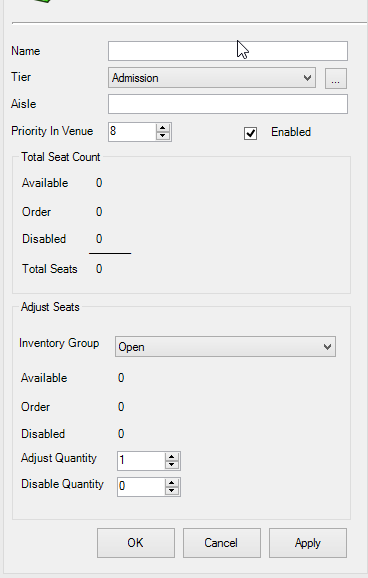The width and height of the screenshot is (368, 578).
Task: Open the Inventory Group dropdown showing Open
Action: tap(225, 347)
